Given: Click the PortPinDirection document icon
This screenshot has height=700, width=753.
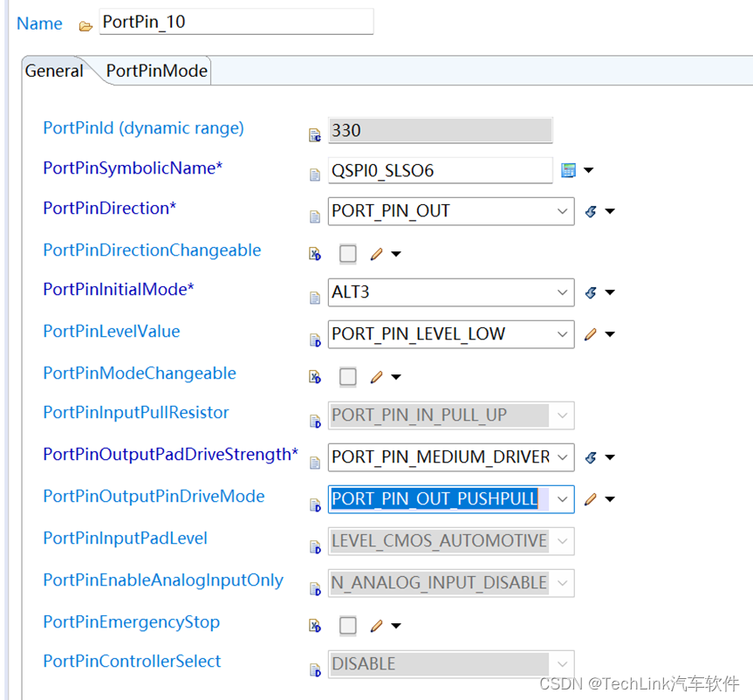Looking at the screenshot, I should click(315, 216).
